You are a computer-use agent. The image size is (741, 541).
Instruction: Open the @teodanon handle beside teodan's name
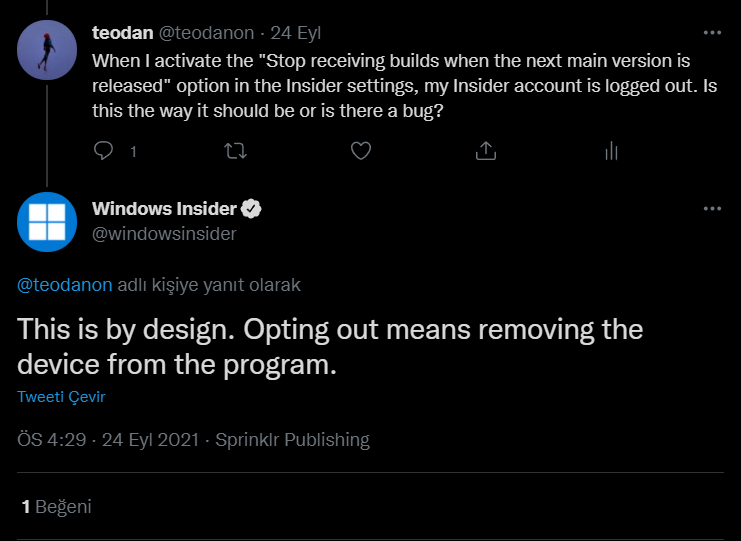coord(206,32)
